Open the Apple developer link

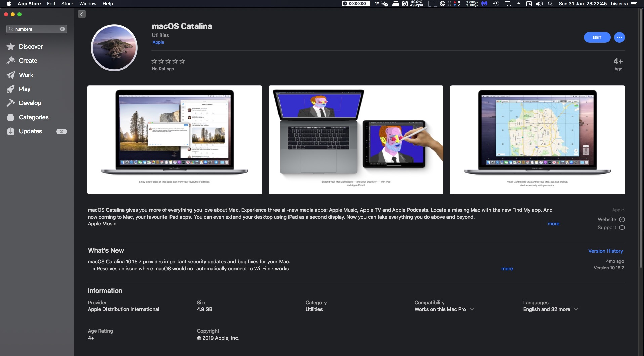[158, 42]
